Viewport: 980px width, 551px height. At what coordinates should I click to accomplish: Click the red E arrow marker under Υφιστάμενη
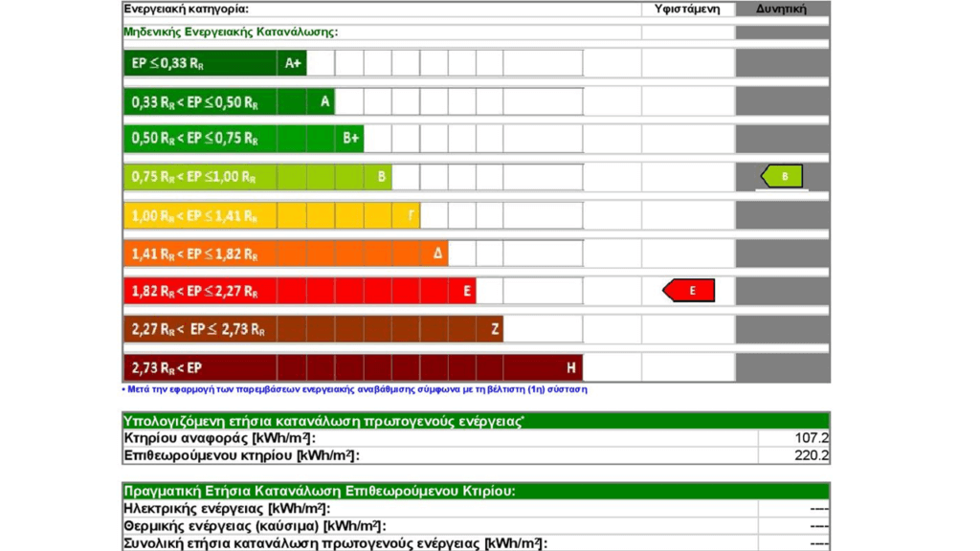(x=689, y=291)
